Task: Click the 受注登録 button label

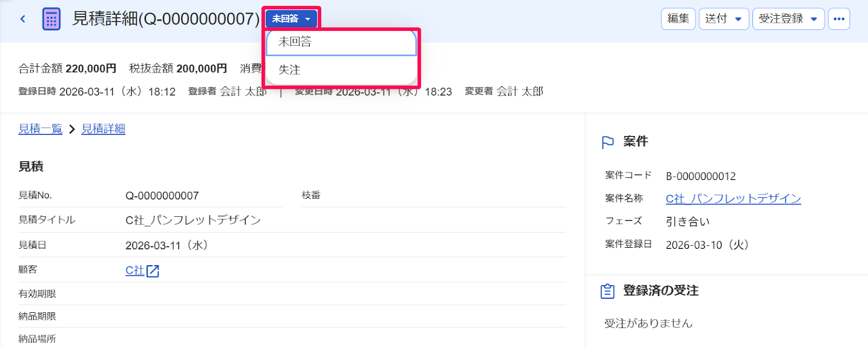Action: tap(781, 19)
